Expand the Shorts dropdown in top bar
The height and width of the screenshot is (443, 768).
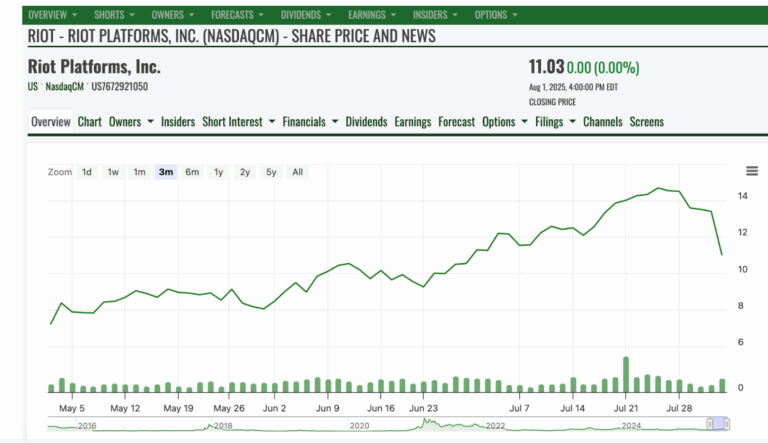point(115,16)
